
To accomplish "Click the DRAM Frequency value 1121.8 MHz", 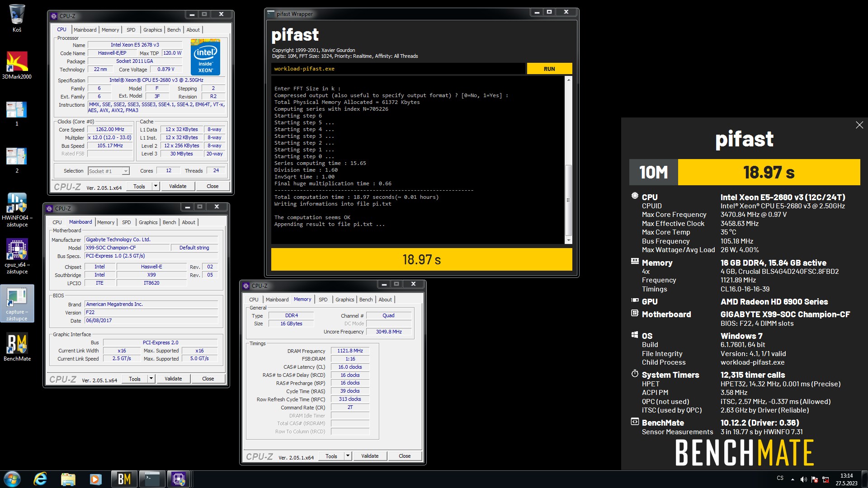I will point(350,351).
